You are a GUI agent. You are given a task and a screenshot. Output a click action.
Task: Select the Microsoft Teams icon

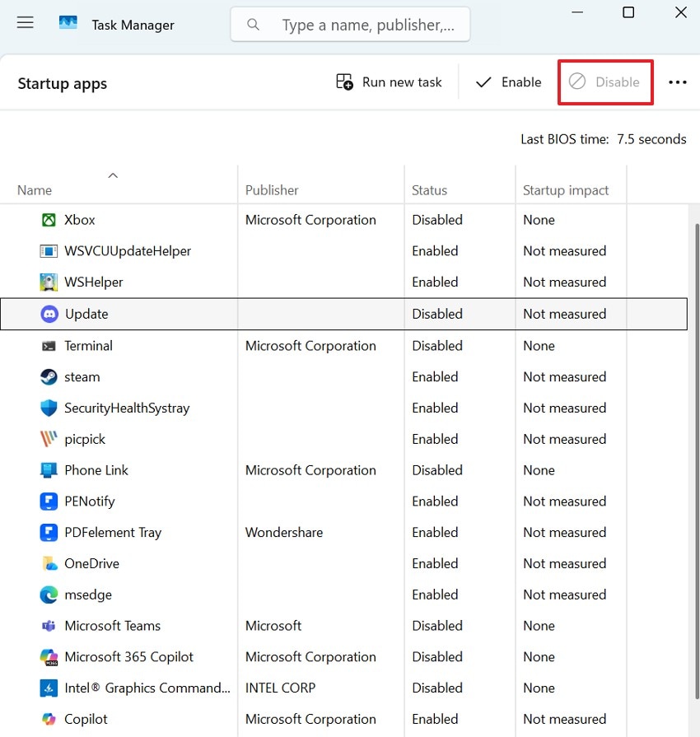click(49, 626)
